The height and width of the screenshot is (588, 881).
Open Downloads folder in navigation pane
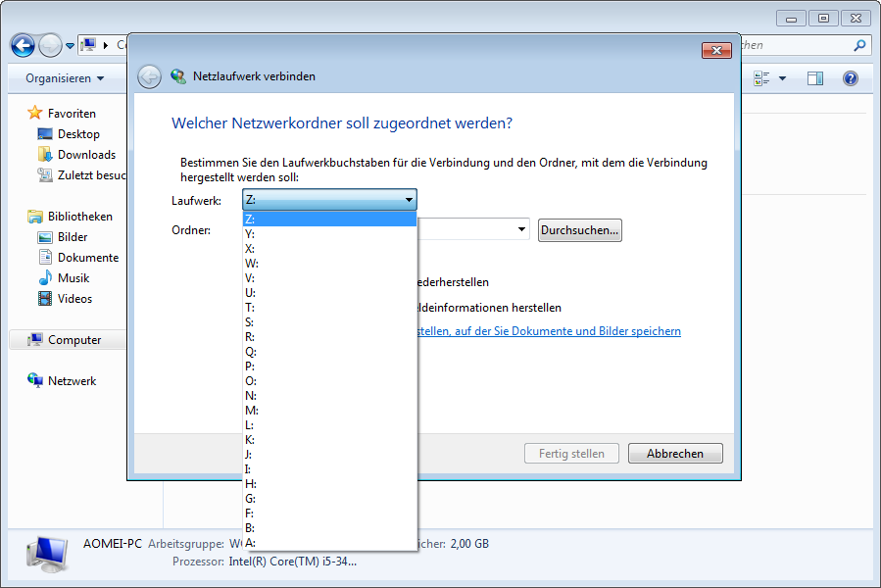[x=45, y=155]
